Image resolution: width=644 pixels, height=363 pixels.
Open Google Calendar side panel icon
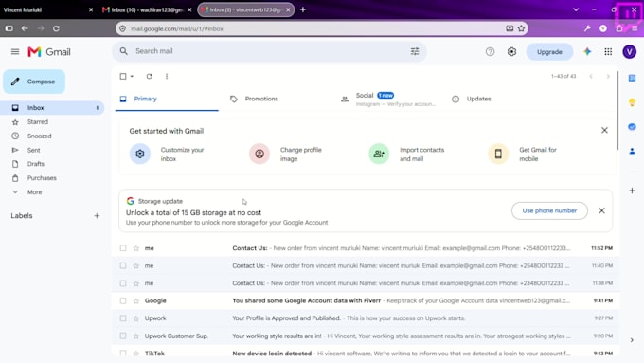632,78
